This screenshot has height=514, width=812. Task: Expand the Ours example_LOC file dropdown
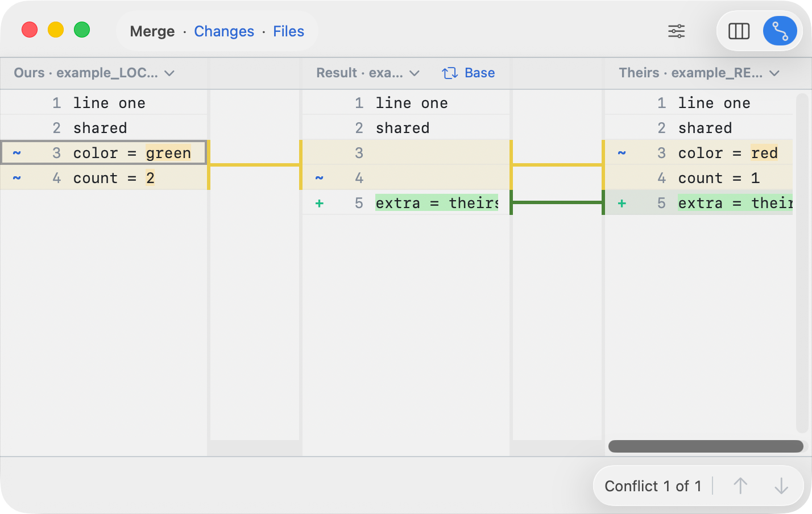(169, 73)
